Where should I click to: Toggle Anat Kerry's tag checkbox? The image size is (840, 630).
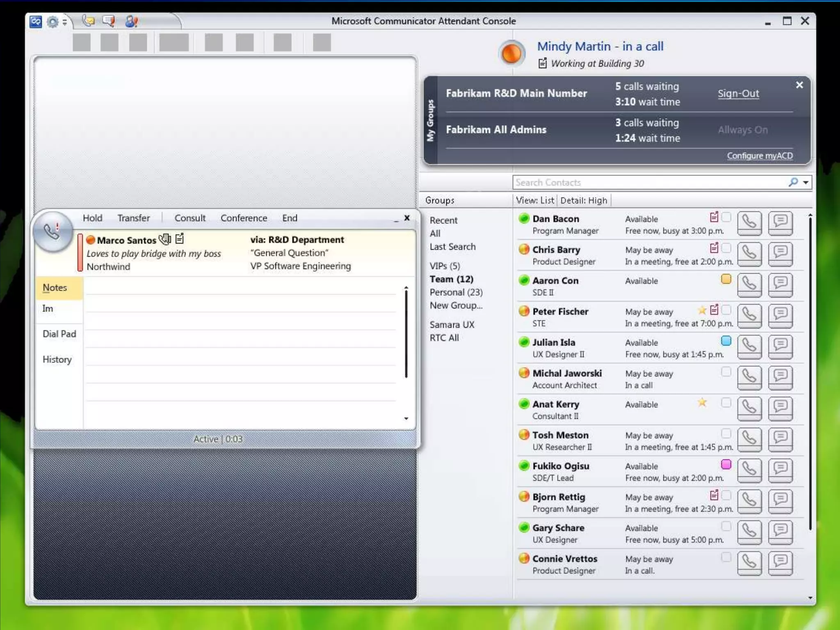726,402
